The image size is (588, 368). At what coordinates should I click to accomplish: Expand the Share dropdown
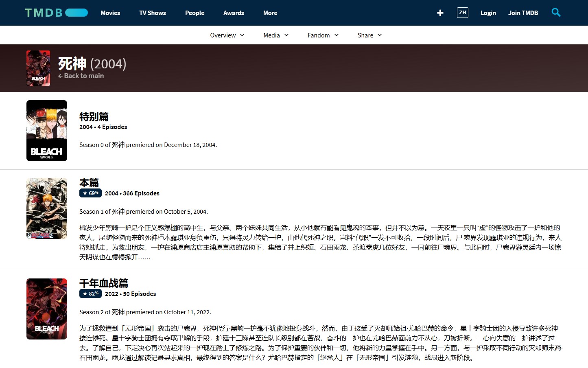click(369, 35)
